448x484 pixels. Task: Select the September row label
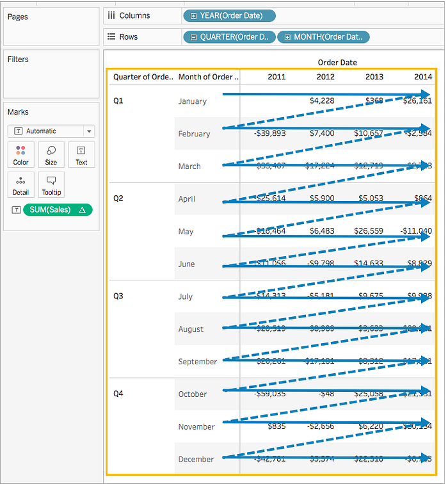(x=198, y=362)
